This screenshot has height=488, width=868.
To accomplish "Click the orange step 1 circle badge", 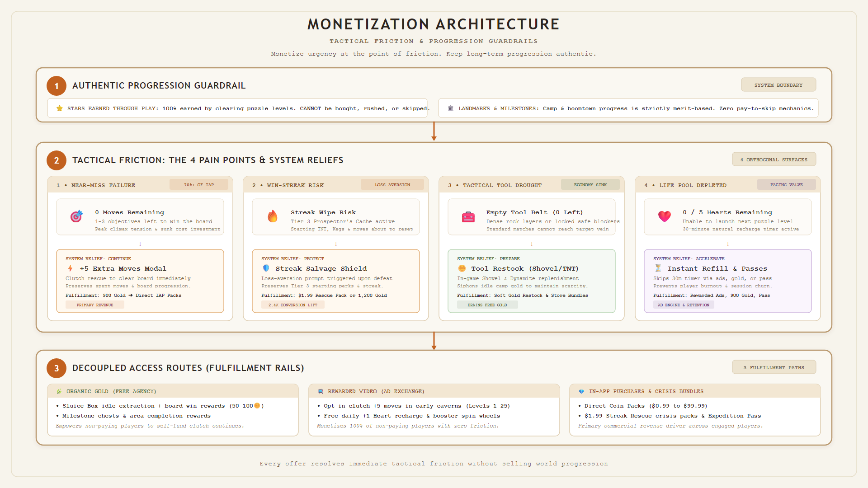I will [57, 86].
